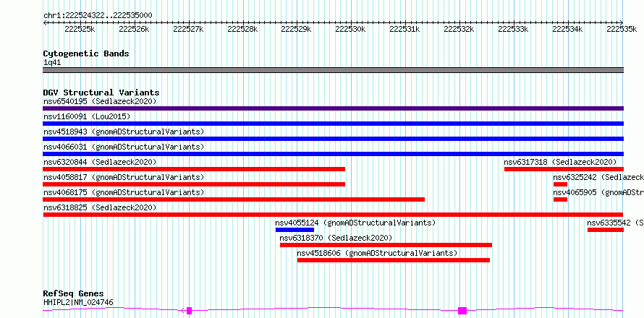Image resolution: width=644 pixels, height=318 pixels.
Task: Click the 222528k ruler tick label
Action: [242, 29]
